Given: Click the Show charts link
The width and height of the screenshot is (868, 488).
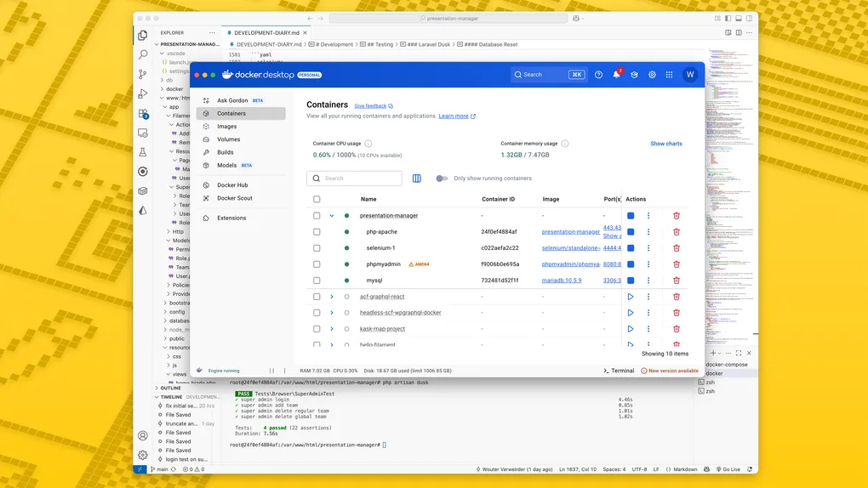Looking at the screenshot, I should click(x=666, y=144).
